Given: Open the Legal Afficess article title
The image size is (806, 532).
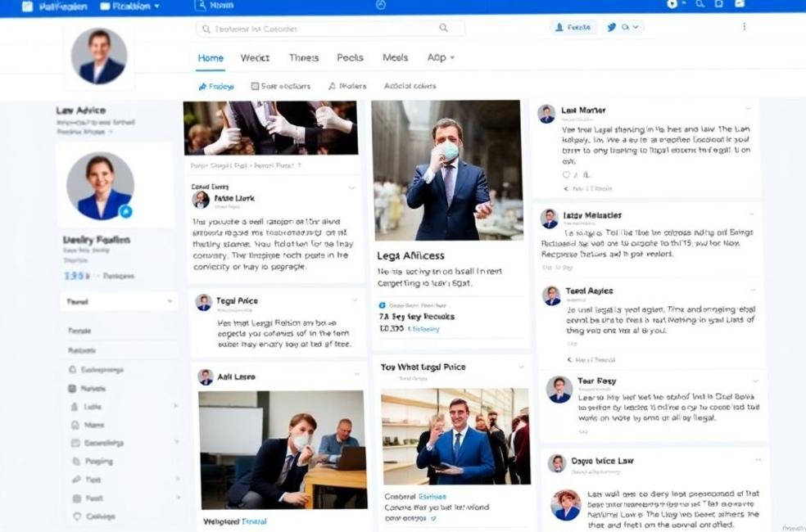Looking at the screenshot, I should pos(411,256).
